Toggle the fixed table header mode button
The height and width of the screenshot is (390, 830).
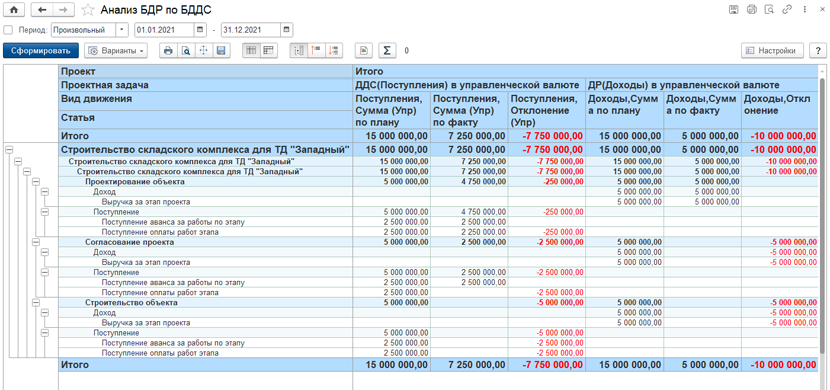click(x=251, y=50)
